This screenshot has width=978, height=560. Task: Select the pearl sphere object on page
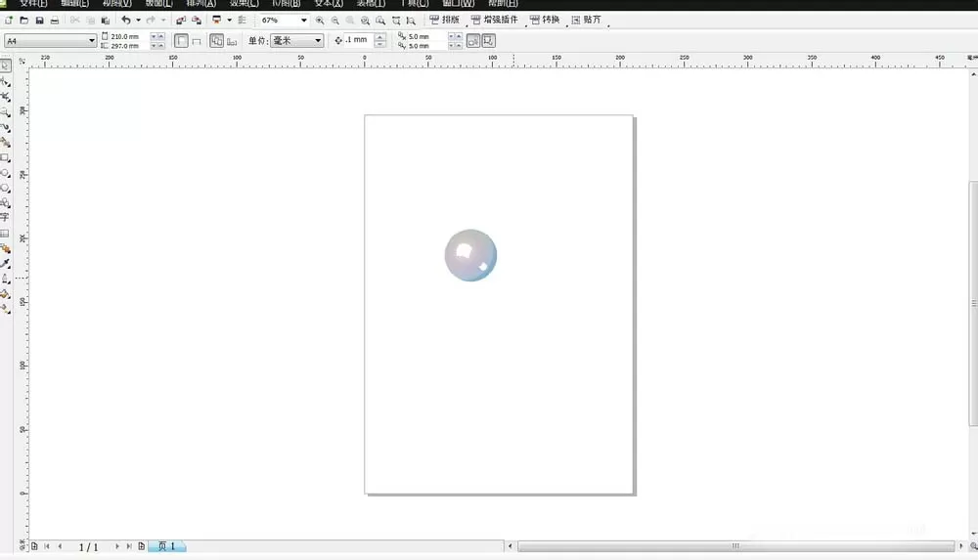pos(471,255)
